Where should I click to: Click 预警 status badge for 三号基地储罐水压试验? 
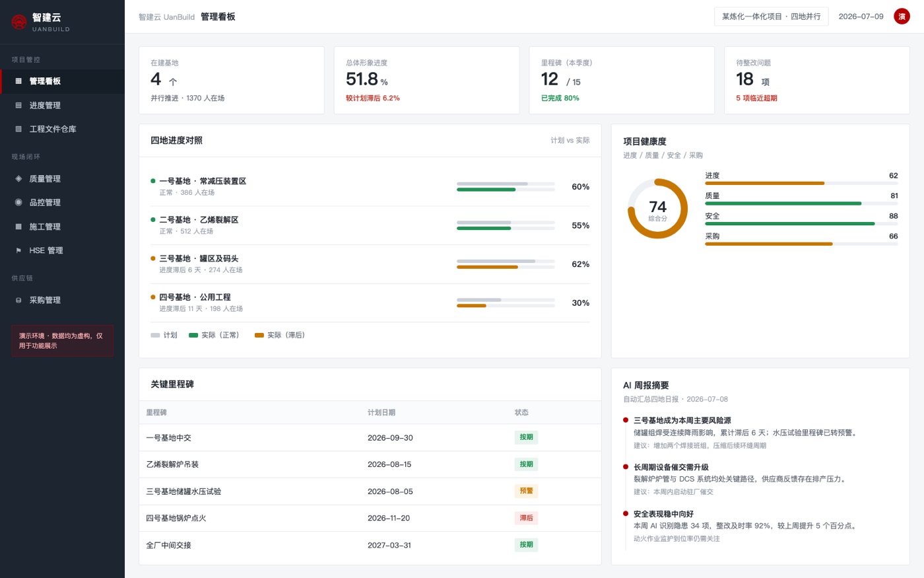tap(526, 491)
